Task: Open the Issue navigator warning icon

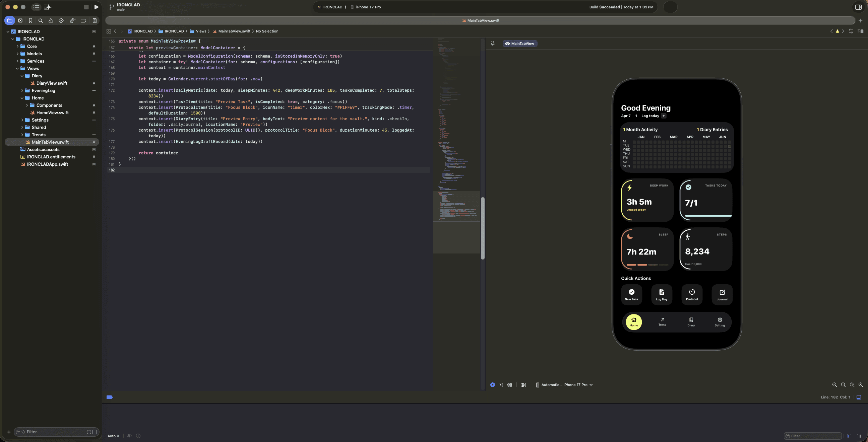Action: click(x=51, y=20)
